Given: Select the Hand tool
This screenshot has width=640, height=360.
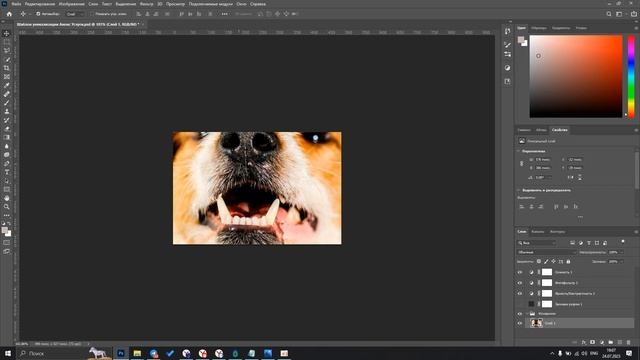Looking at the screenshot, I should 7,198.
